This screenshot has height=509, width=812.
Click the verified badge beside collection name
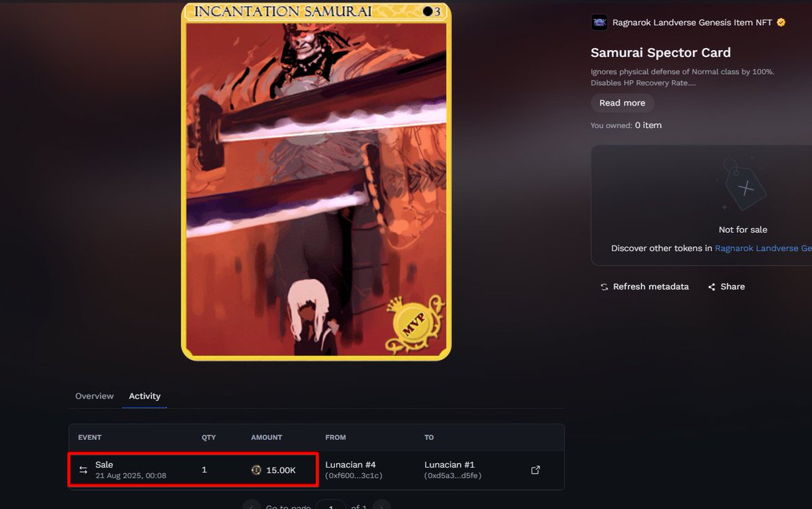coord(781,22)
